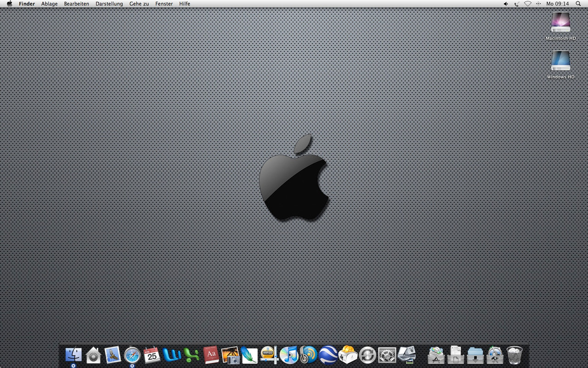Click the four-arrows menu bar icon
Image resolution: width=588 pixels, height=368 pixels.
pyautogui.click(x=538, y=4)
